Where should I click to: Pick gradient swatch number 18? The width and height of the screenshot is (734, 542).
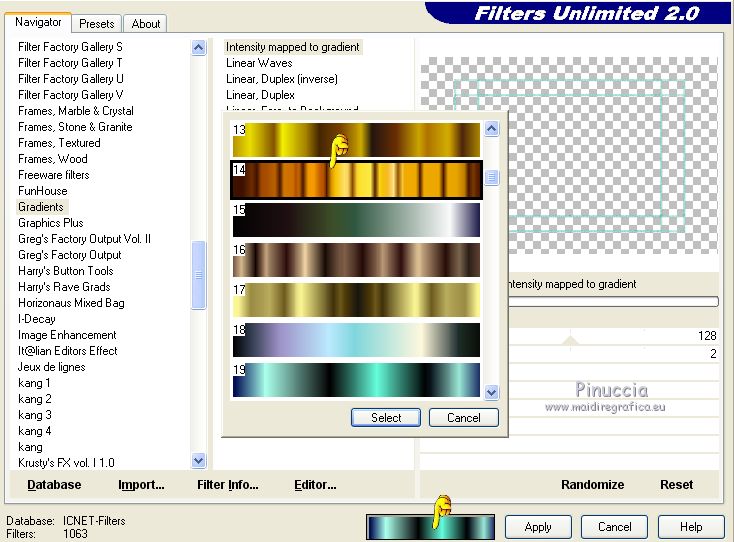pos(356,340)
